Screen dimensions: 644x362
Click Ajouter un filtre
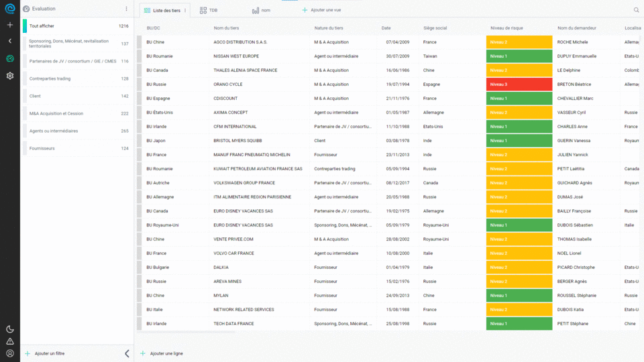(49, 353)
